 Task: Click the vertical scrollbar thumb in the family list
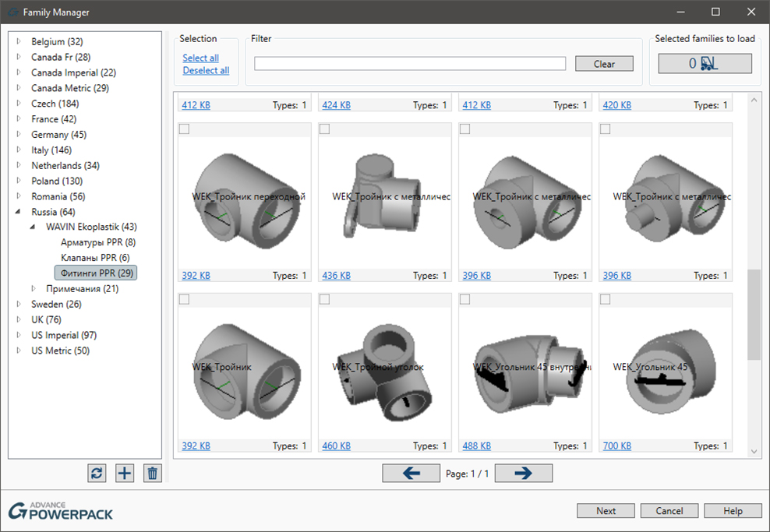(754, 315)
